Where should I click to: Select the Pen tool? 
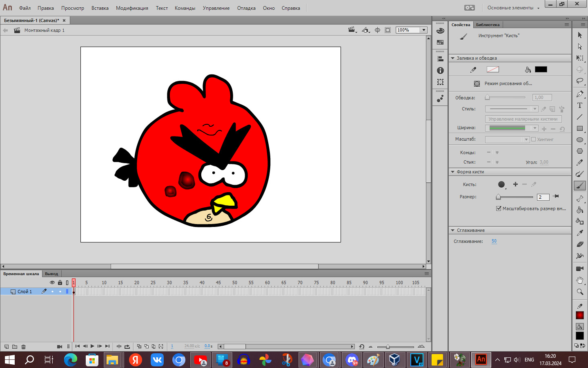[x=579, y=94]
